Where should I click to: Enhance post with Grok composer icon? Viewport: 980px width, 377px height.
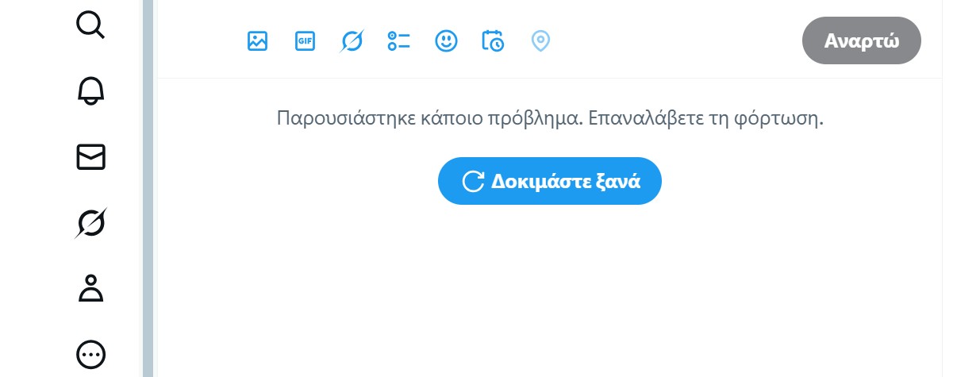click(352, 40)
